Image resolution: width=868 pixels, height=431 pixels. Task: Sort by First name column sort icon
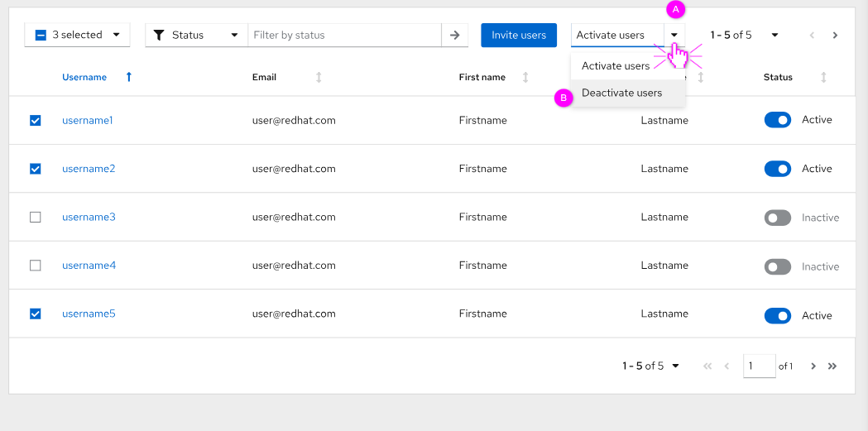[x=525, y=77]
